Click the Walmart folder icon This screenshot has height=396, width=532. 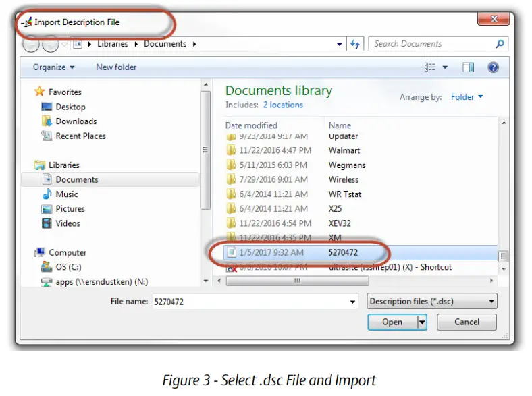pyautogui.click(x=231, y=150)
